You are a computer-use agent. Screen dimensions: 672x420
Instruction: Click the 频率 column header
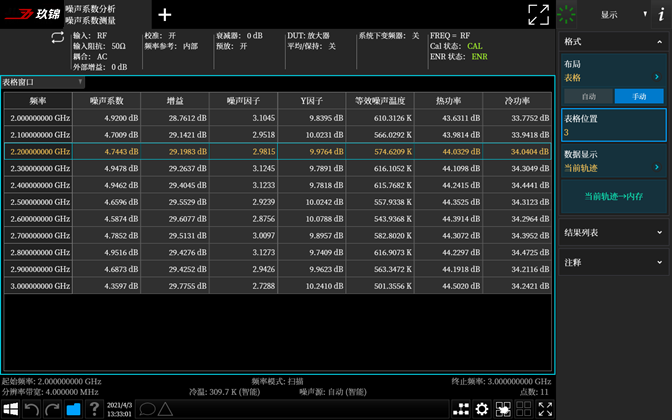[x=38, y=101]
